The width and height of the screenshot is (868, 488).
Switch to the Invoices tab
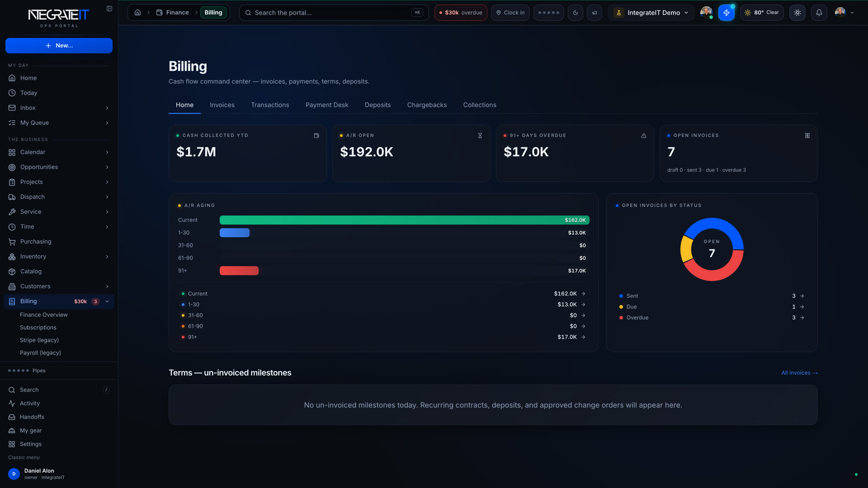(222, 105)
